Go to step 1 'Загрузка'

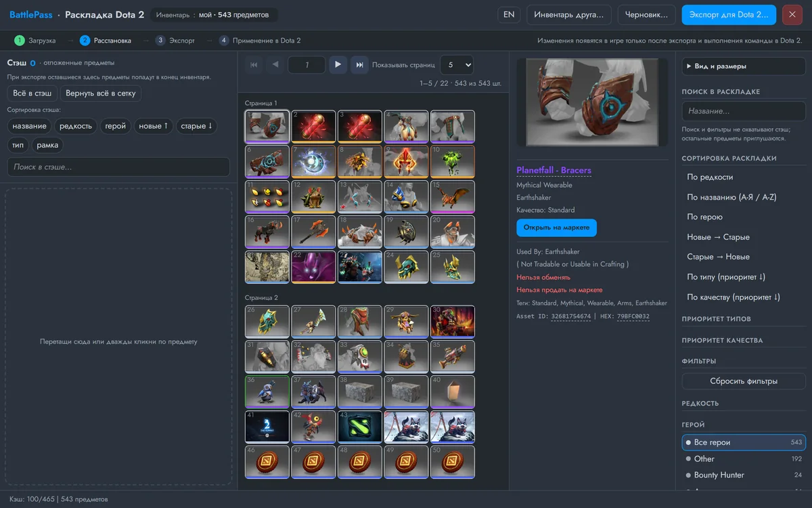[x=36, y=41]
